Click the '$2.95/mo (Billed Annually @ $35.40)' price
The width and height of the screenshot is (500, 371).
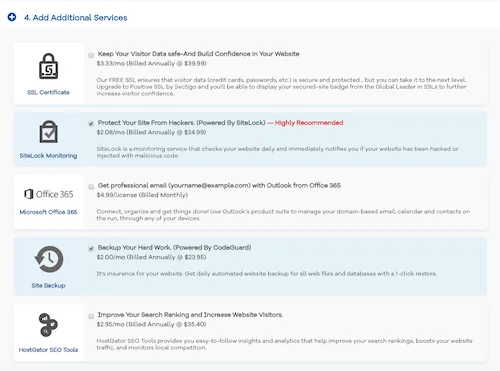151,324
